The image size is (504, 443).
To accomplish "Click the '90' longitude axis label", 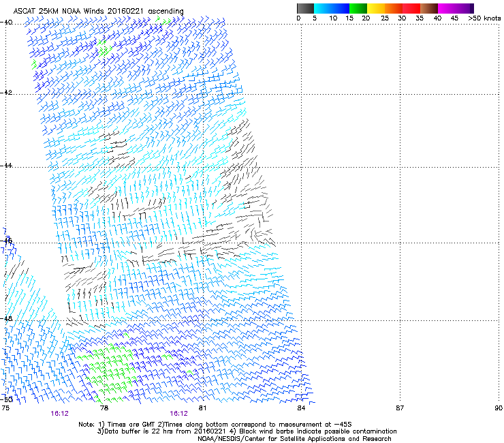I will 499,408.
